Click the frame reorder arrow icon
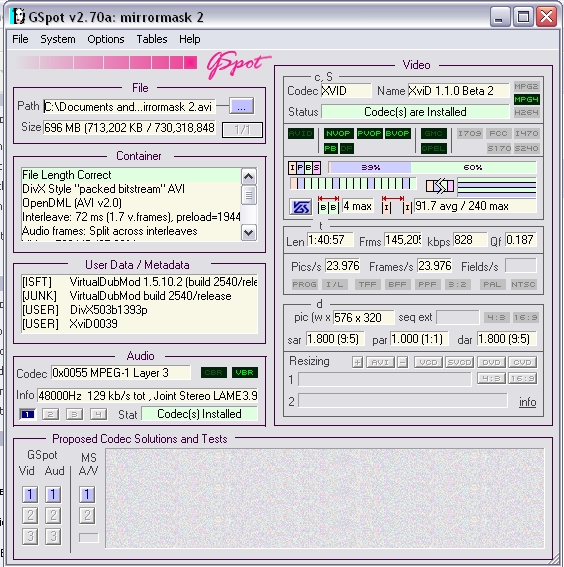The height and width of the screenshot is (567, 564). tap(440, 186)
